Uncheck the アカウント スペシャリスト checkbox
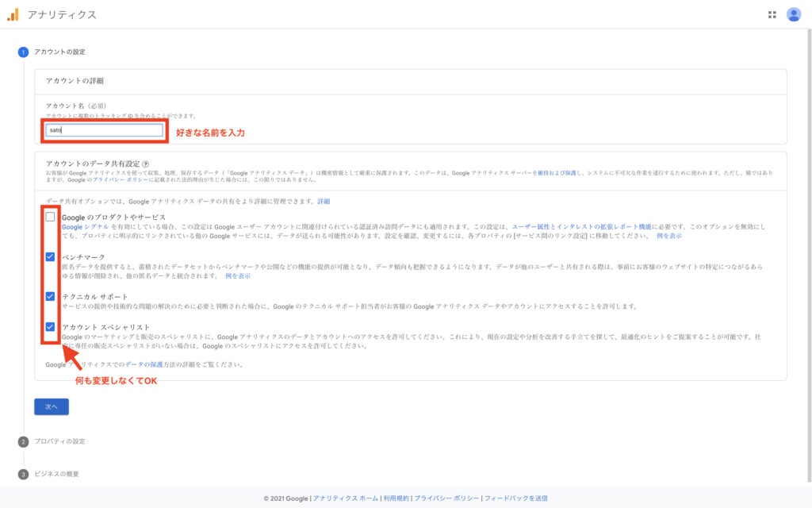Viewport: 812px width, 508px height. coord(50,326)
